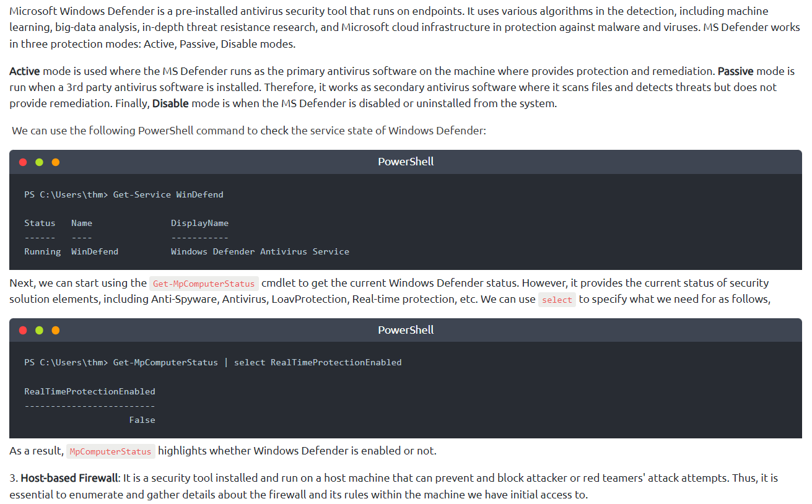Click the bold 'Host-based Firewall' heading
This screenshot has width=812, height=504.
tap(69, 479)
